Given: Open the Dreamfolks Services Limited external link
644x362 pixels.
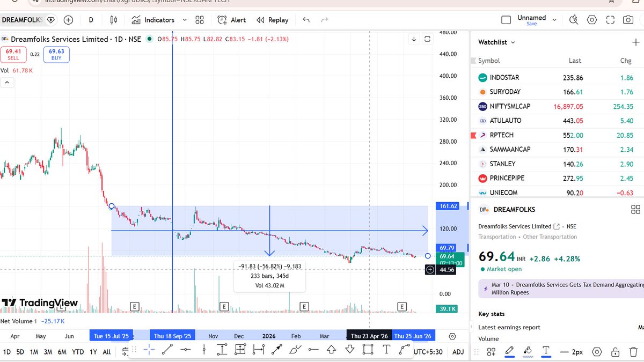Looking at the screenshot, I should click(x=557, y=226).
